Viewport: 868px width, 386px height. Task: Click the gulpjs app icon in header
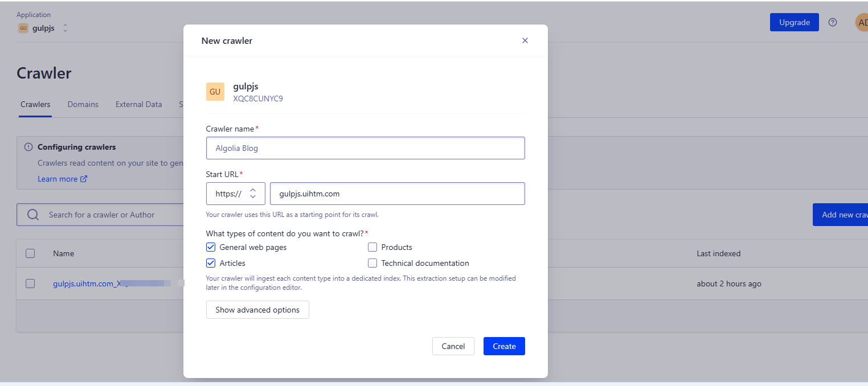click(x=23, y=28)
